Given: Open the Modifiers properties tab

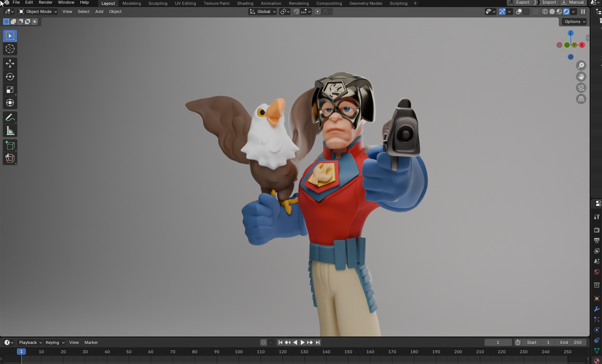Looking at the screenshot, I should click(x=597, y=309).
